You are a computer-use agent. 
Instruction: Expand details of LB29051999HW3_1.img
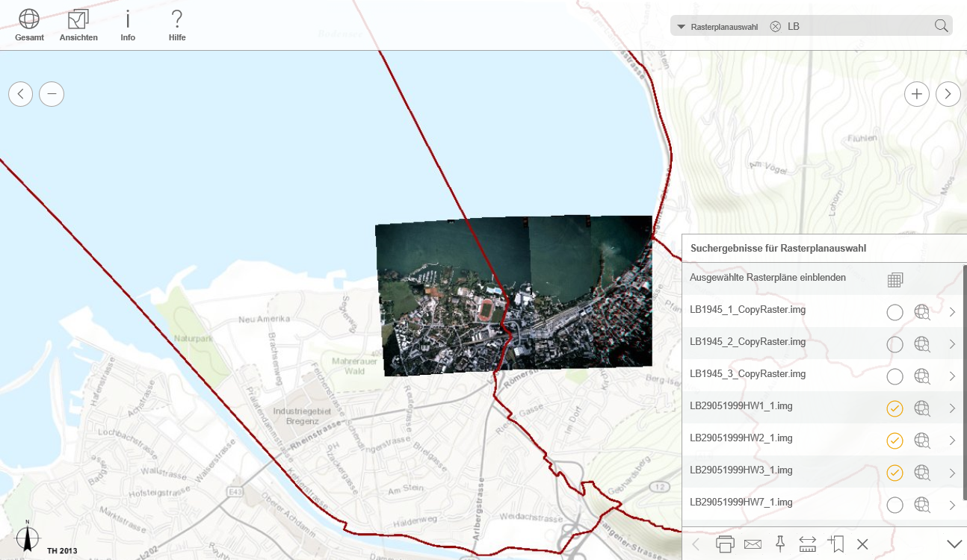tap(952, 473)
